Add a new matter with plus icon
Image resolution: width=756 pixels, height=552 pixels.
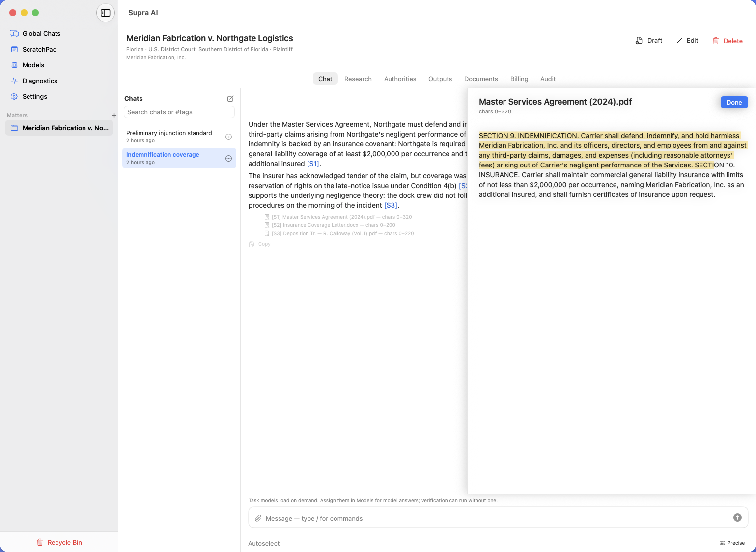coord(114,116)
